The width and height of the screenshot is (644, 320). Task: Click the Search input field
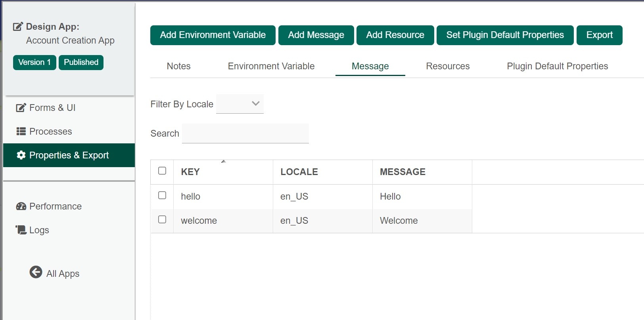click(x=245, y=133)
